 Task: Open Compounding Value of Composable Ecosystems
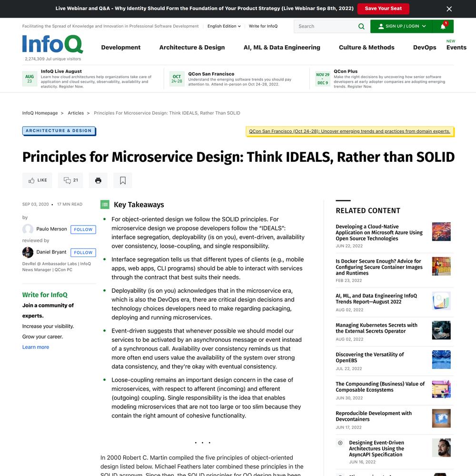point(380,387)
